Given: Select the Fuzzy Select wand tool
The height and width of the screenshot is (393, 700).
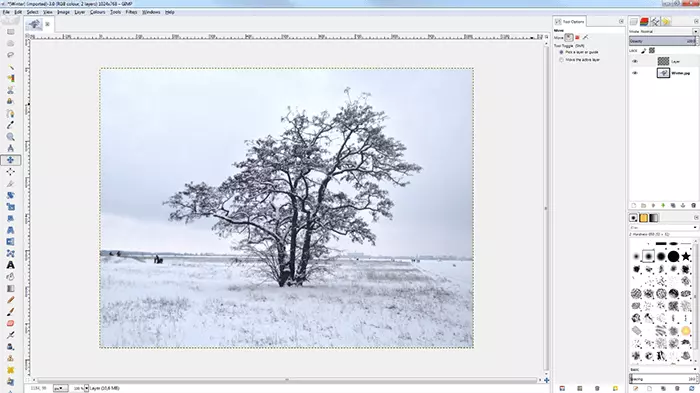Looking at the screenshot, I should coord(10,67).
